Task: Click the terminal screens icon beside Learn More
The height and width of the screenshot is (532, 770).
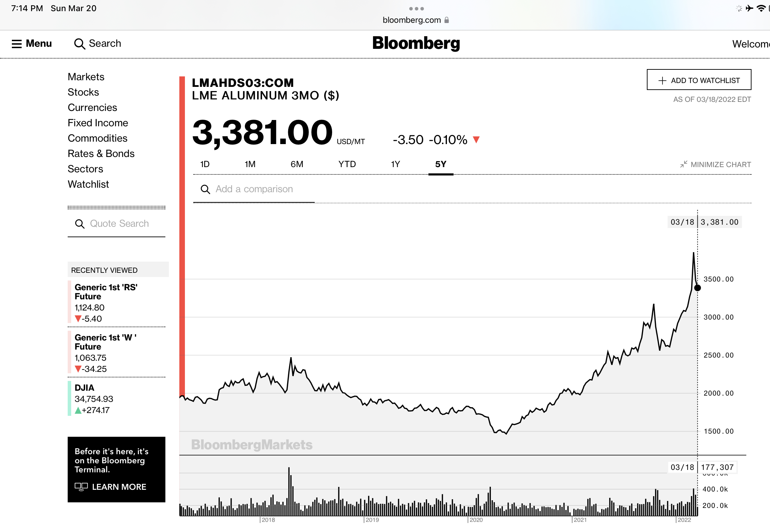Action: (x=81, y=487)
